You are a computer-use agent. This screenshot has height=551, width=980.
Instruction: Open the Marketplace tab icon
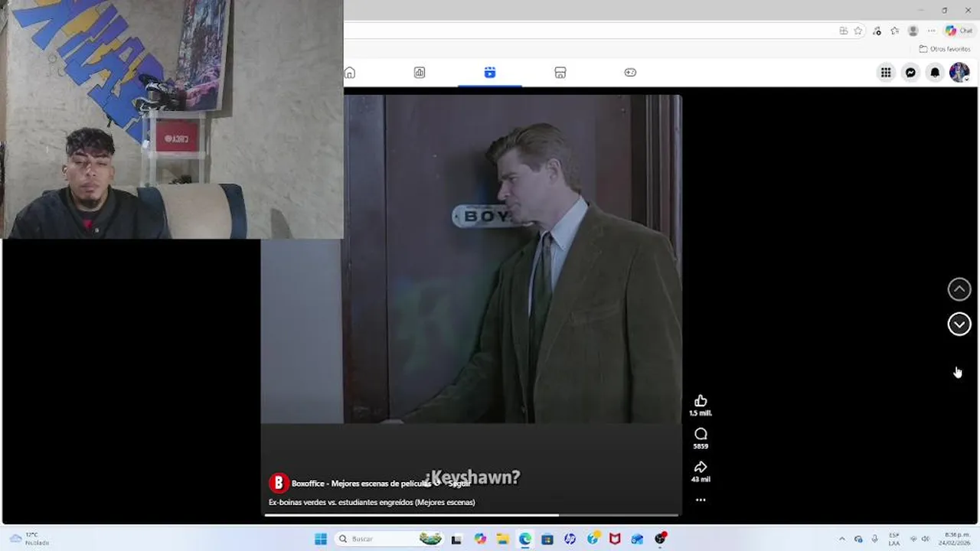click(560, 73)
